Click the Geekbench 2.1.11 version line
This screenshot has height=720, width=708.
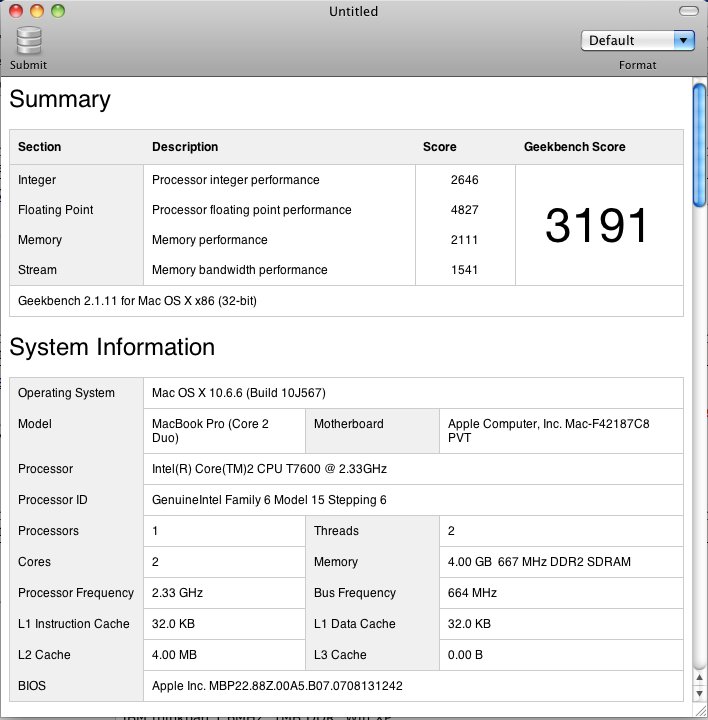[x=137, y=301]
